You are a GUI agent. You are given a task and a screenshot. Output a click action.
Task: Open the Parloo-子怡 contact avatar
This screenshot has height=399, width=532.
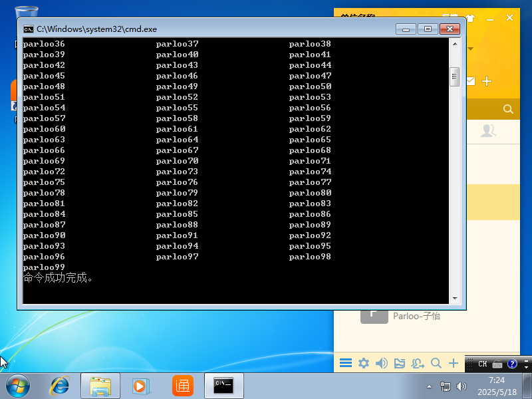point(374,317)
